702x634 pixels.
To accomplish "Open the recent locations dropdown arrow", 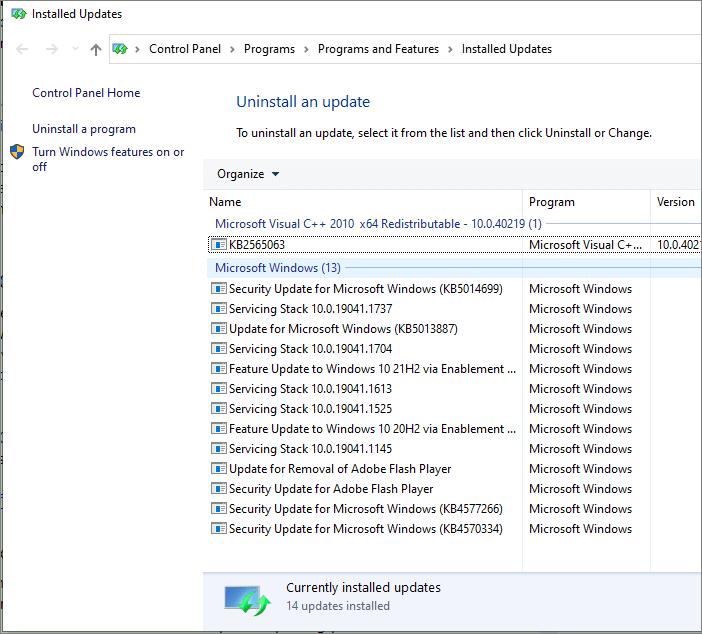I will (x=74, y=50).
